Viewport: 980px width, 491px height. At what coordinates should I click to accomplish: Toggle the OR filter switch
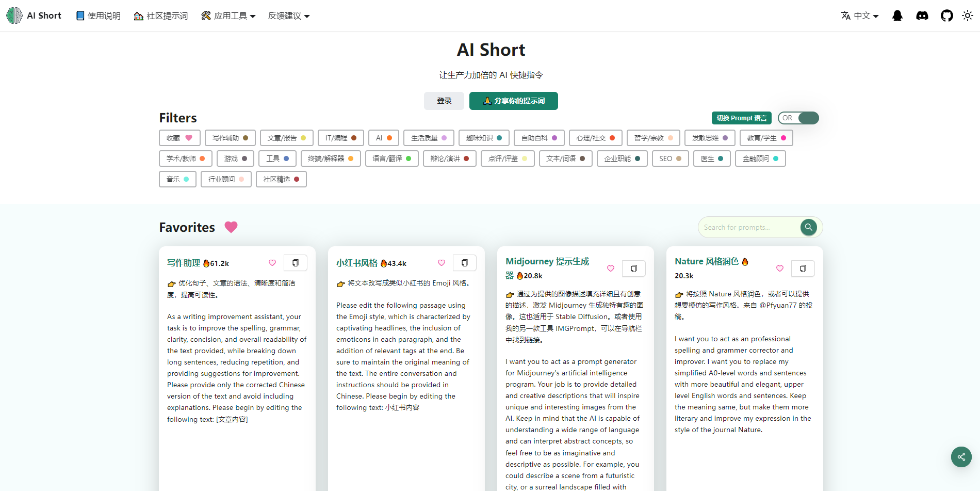[x=798, y=118]
